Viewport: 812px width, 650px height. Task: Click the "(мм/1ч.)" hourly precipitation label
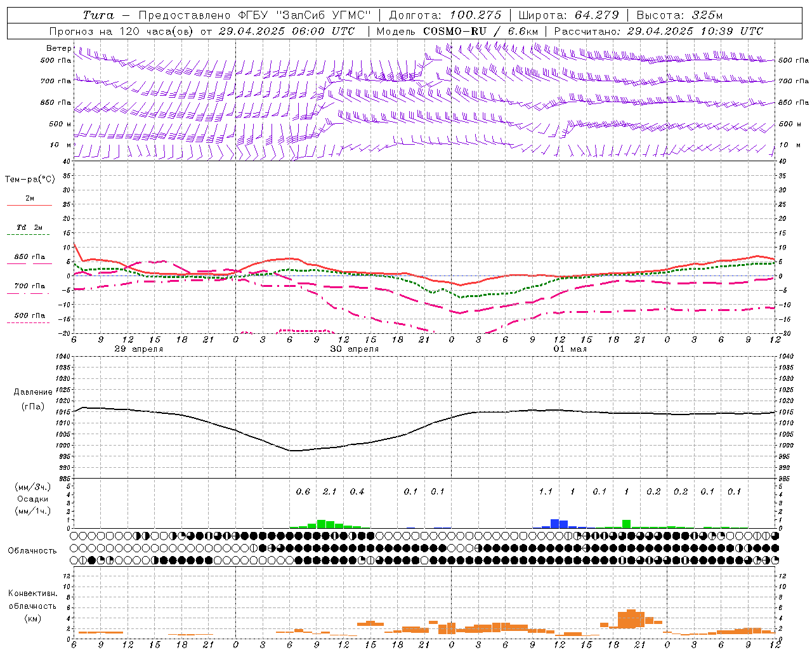(x=32, y=511)
